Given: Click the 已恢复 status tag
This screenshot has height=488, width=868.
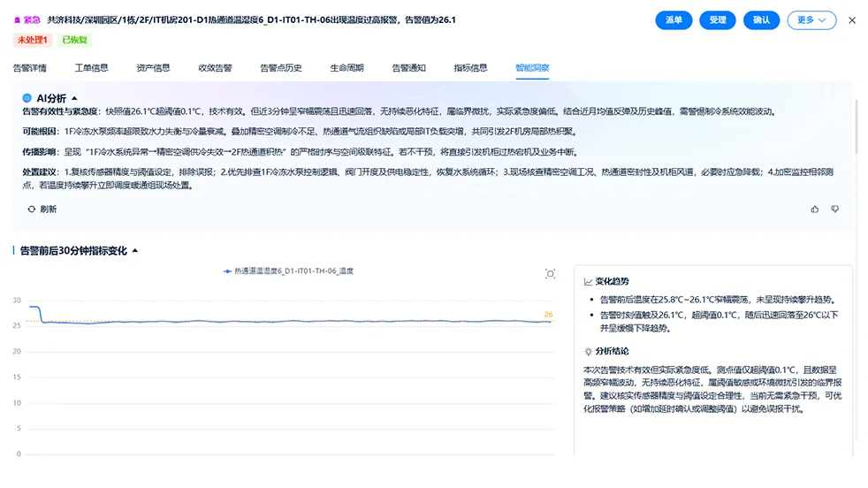Looking at the screenshot, I should pyautogui.click(x=75, y=40).
